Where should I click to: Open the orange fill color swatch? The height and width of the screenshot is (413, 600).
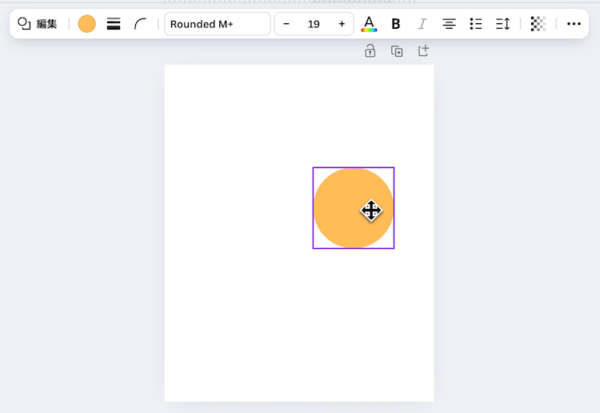(x=87, y=24)
